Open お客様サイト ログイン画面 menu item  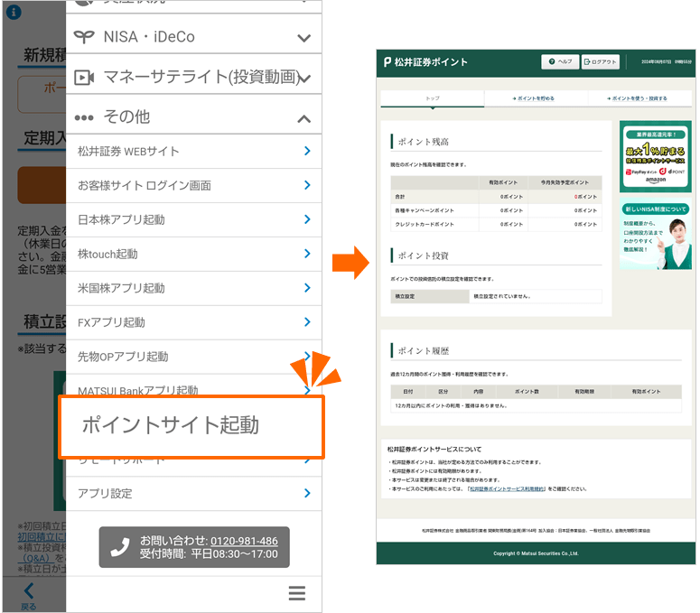pyautogui.click(x=194, y=186)
